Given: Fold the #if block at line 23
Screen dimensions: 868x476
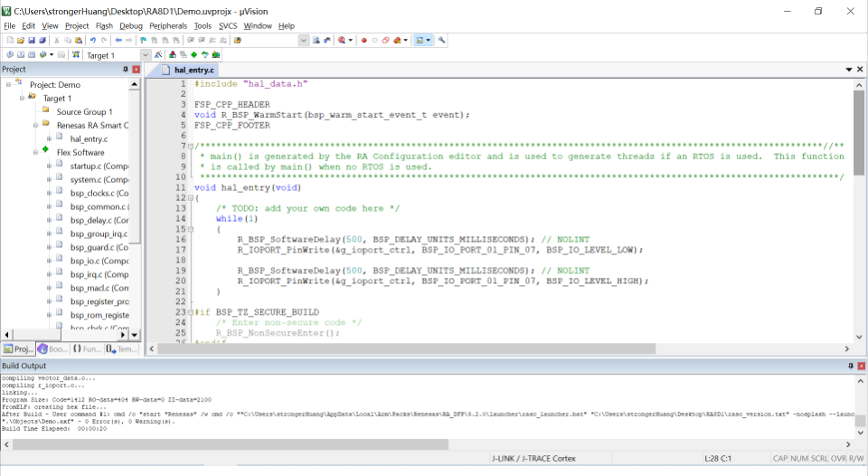Looking at the screenshot, I should pos(191,312).
